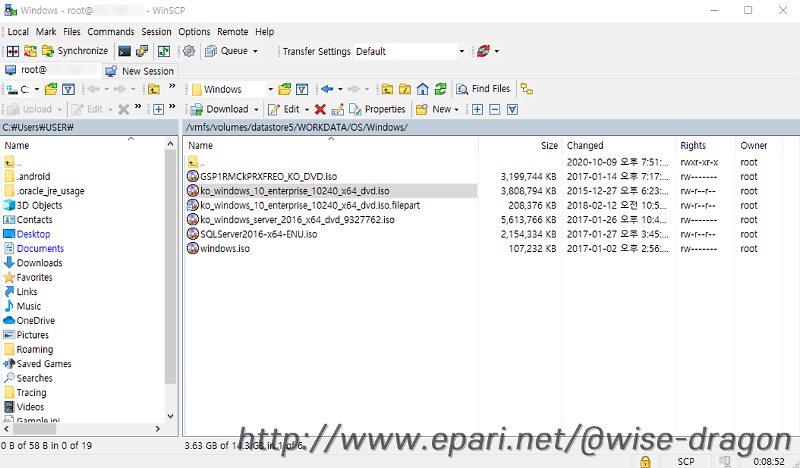Open the Mark menu

point(46,32)
